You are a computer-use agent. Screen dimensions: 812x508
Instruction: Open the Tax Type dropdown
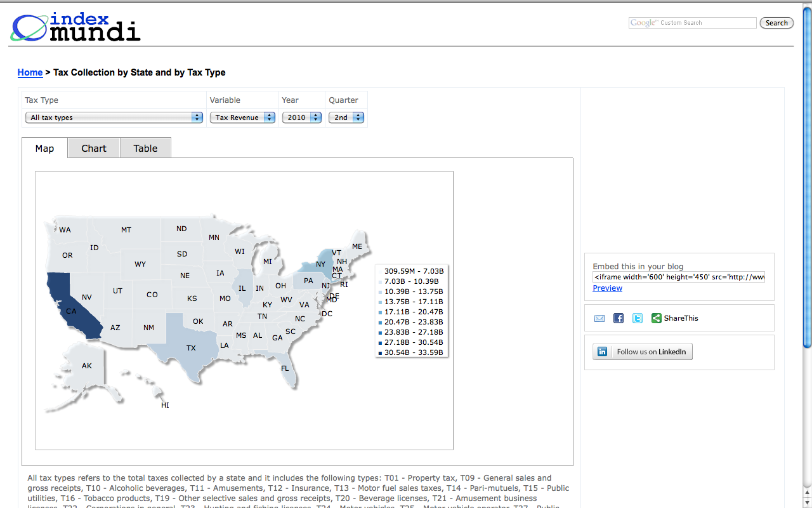point(115,117)
